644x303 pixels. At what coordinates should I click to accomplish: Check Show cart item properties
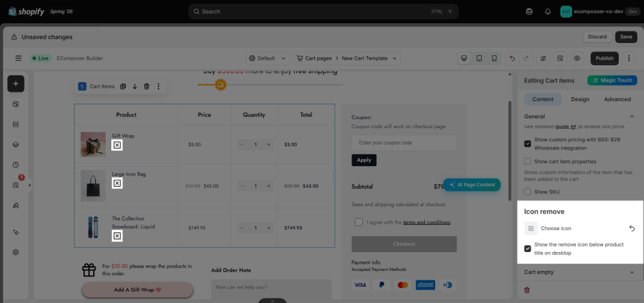(528, 162)
